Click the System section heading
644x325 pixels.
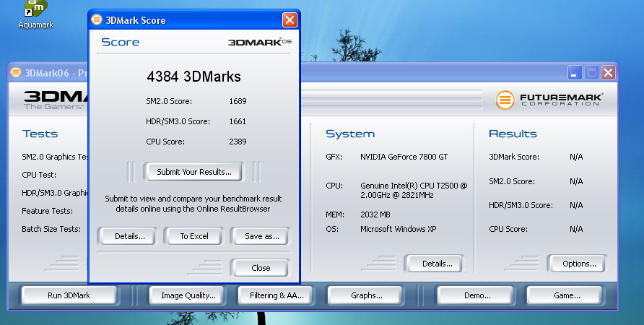click(x=350, y=134)
